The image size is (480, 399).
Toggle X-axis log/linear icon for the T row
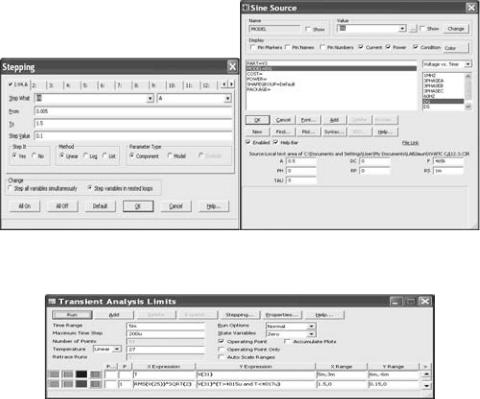tap(54, 374)
